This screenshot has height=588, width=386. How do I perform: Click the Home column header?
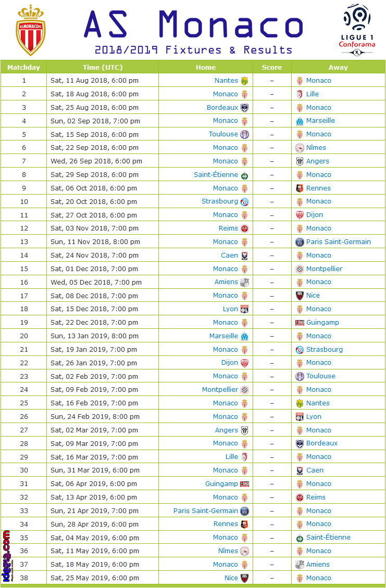pyautogui.click(x=206, y=68)
